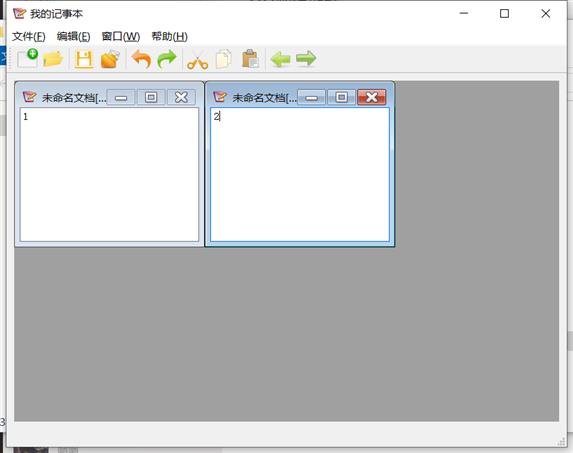Close the second 未命名文档 subwindow
The width and height of the screenshot is (573, 453).
click(372, 97)
